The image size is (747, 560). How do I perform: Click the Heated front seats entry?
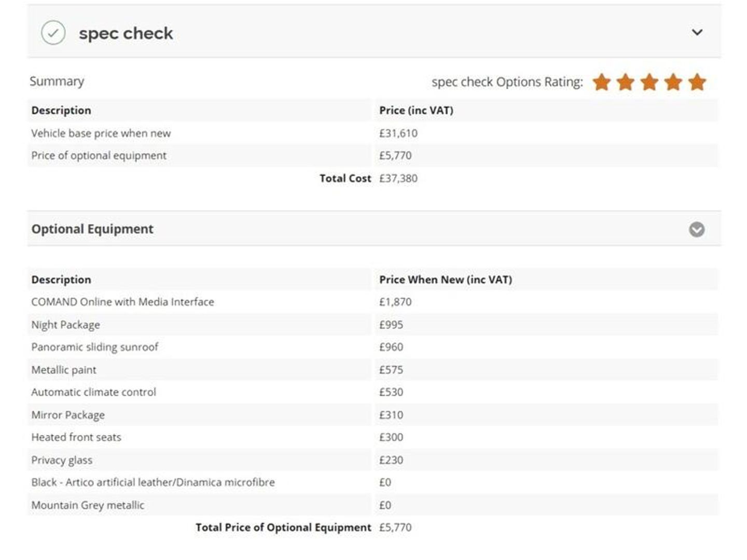pyautogui.click(x=76, y=437)
